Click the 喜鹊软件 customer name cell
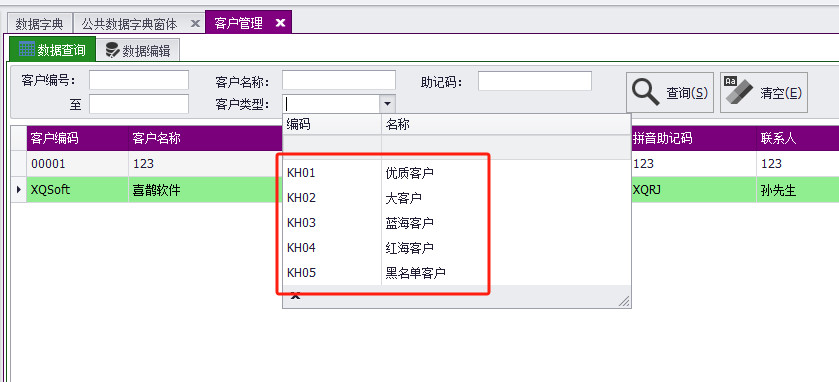 [205, 189]
